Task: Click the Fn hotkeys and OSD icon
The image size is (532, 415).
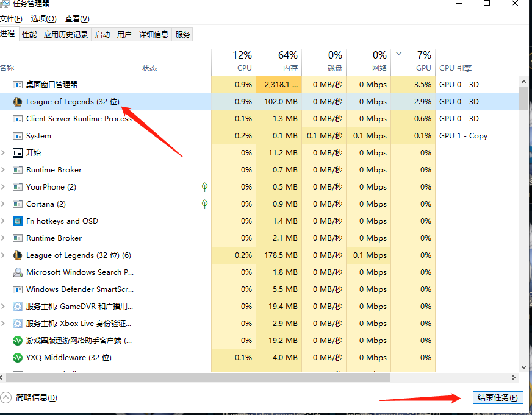Action: 17,221
